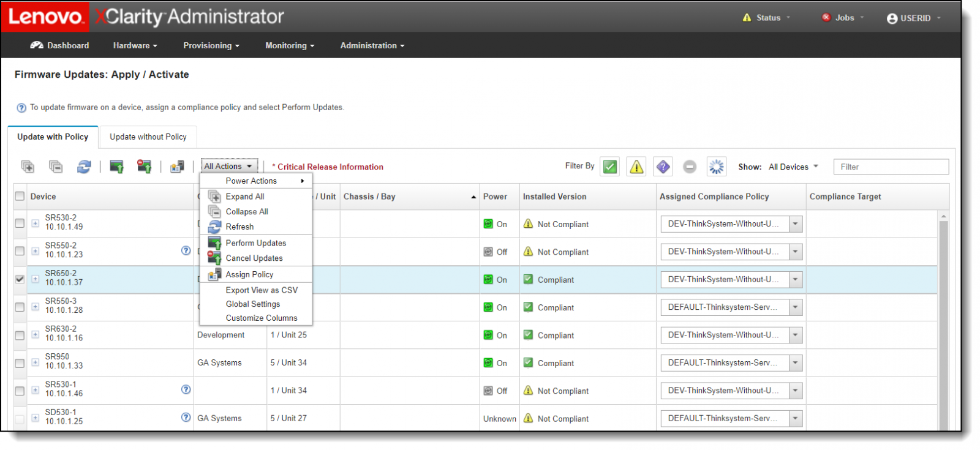Open compliance policy dropdown for SD530-1
The height and width of the screenshot is (450, 980).
coord(795,418)
